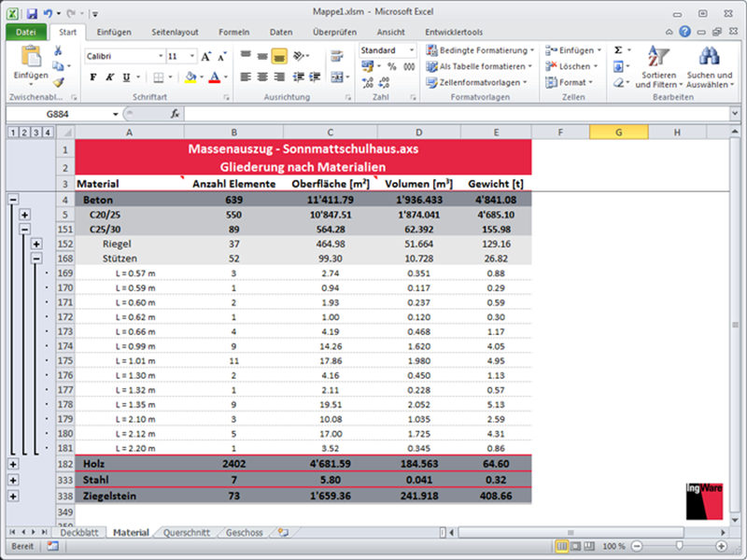Open the Formeln ribbon tab
The width and height of the screenshot is (747, 560).
(x=233, y=32)
